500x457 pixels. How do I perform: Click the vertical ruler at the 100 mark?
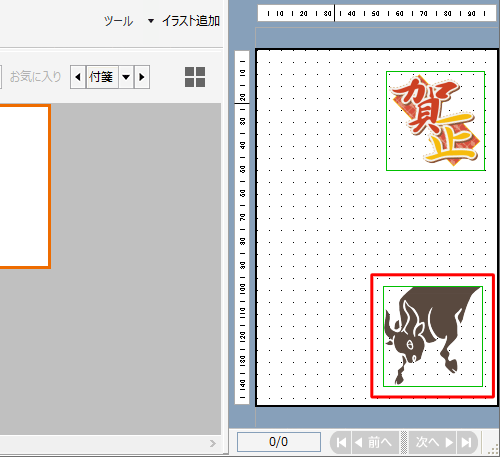click(x=242, y=289)
